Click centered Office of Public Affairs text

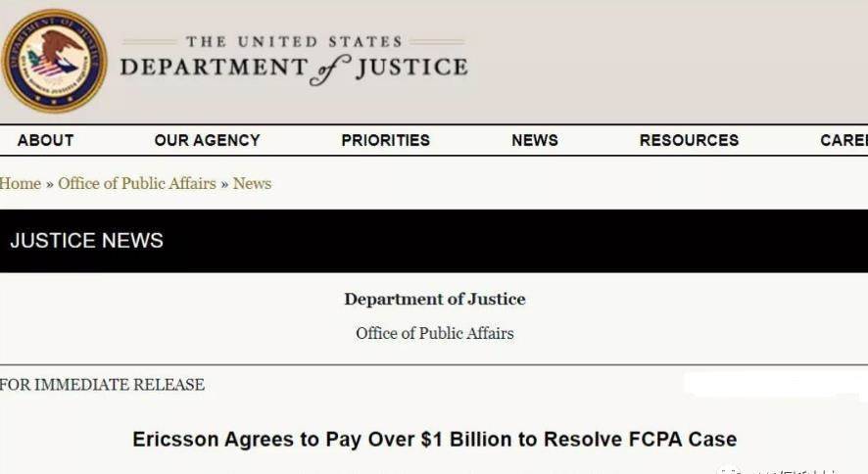pos(435,333)
